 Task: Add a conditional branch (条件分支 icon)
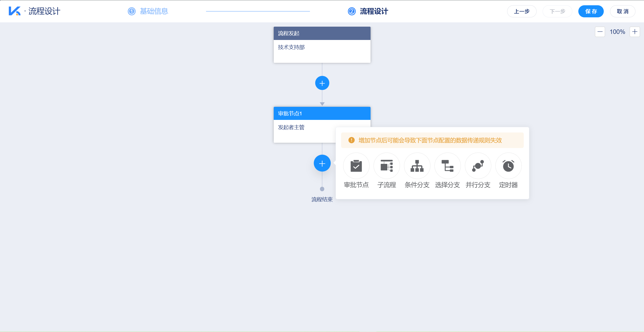pos(417,166)
